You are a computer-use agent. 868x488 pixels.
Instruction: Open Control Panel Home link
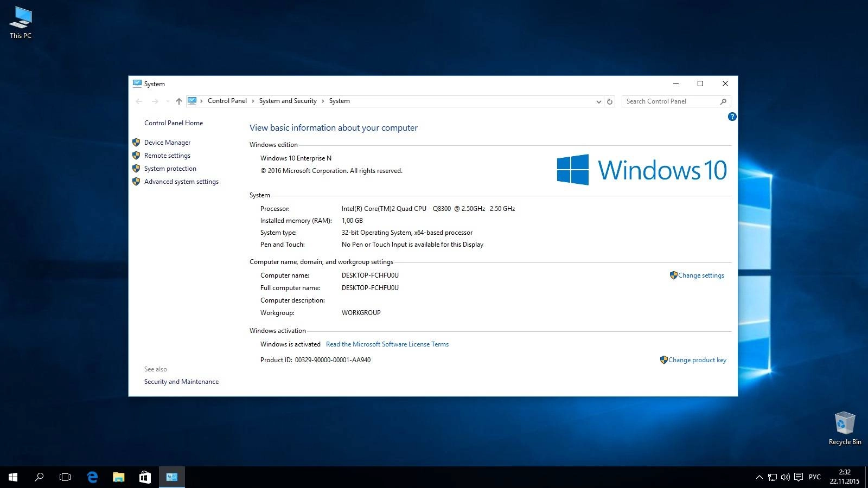coord(174,123)
